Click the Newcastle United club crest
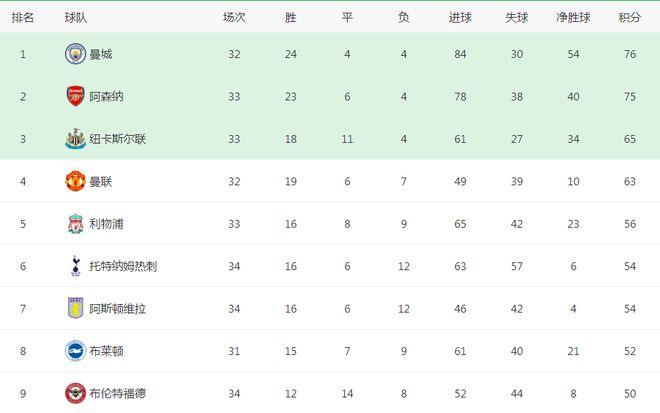The height and width of the screenshot is (413, 660). 75,138
